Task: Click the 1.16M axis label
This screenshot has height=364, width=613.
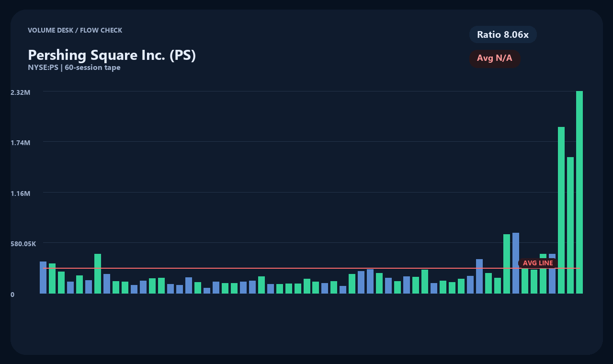Action: (21, 193)
